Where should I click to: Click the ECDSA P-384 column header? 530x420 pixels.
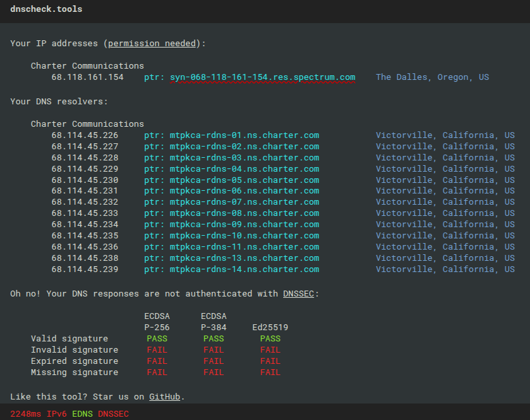pyautogui.click(x=214, y=322)
